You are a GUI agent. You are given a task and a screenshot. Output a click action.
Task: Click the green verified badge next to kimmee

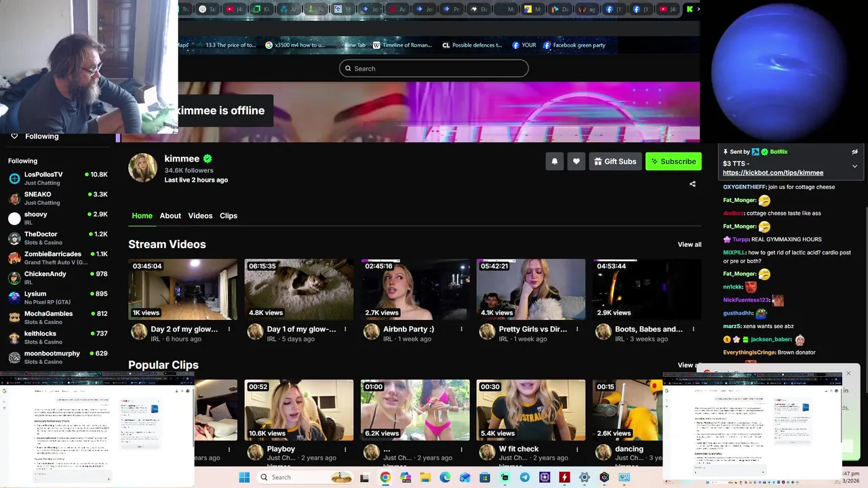208,159
